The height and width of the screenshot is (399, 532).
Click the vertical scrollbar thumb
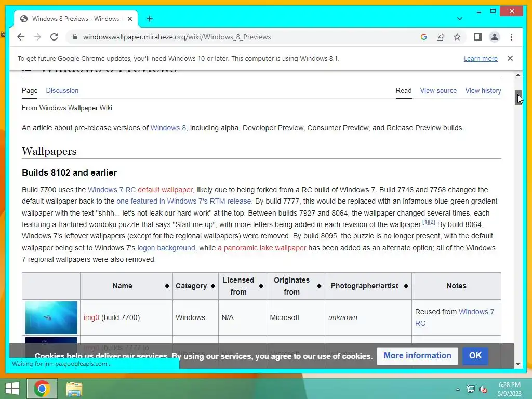click(518, 98)
